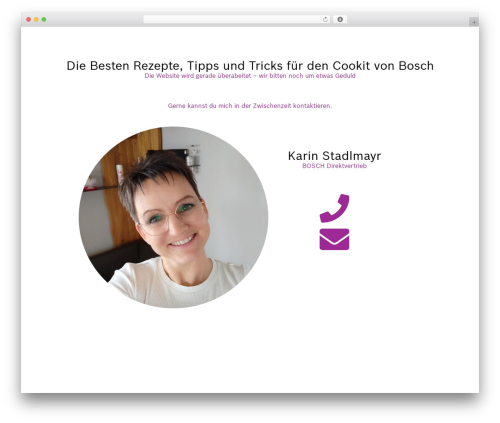Click the BOSCH Direktvertrieb subtitle

[334, 166]
